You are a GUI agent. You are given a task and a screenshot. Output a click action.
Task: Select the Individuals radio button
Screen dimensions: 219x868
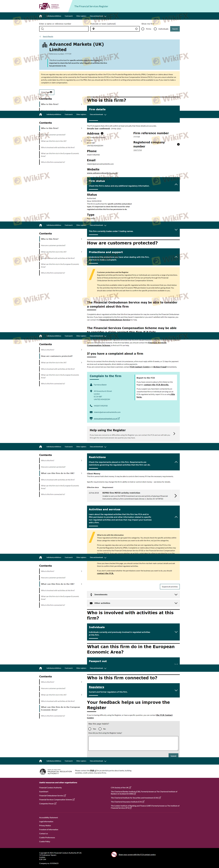(155, 29)
